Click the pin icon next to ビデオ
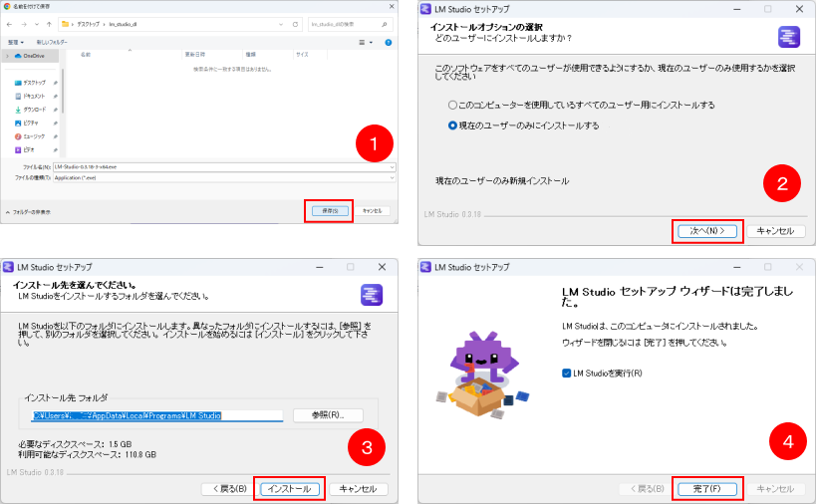The width and height of the screenshot is (816, 504). 55,149
